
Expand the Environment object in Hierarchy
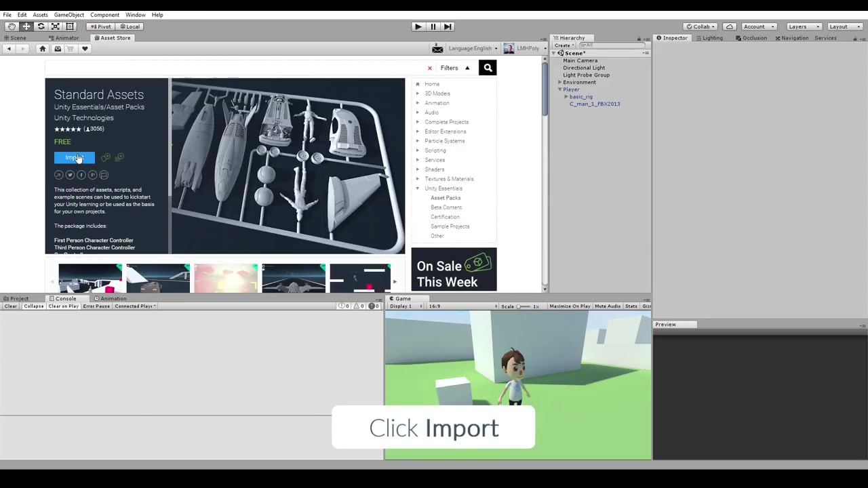tap(560, 82)
